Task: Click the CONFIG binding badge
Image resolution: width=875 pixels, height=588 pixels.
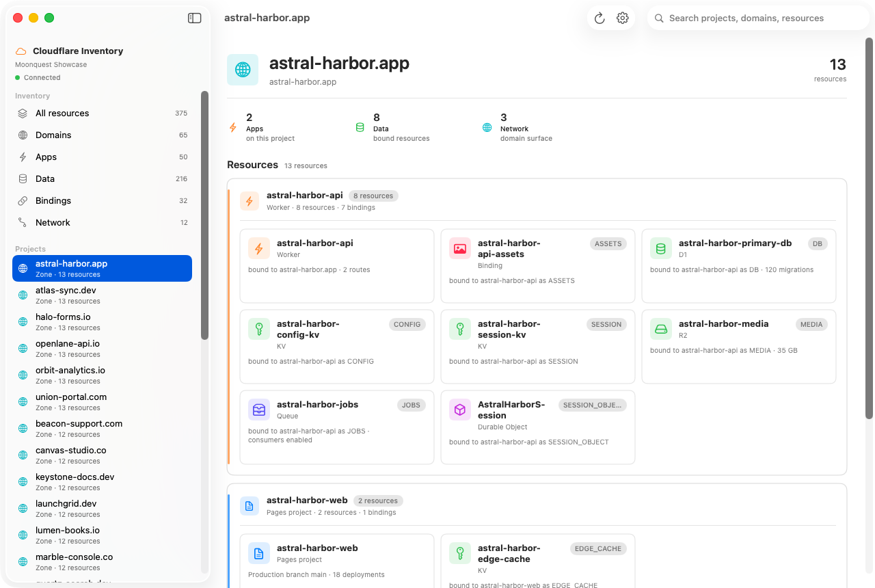Action: [x=407, y=324]
